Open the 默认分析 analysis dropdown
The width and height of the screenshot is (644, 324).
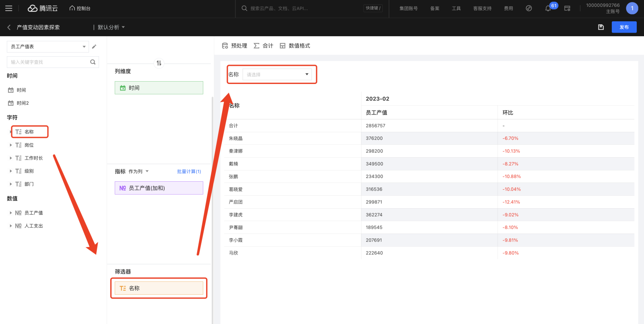point(111,27)
